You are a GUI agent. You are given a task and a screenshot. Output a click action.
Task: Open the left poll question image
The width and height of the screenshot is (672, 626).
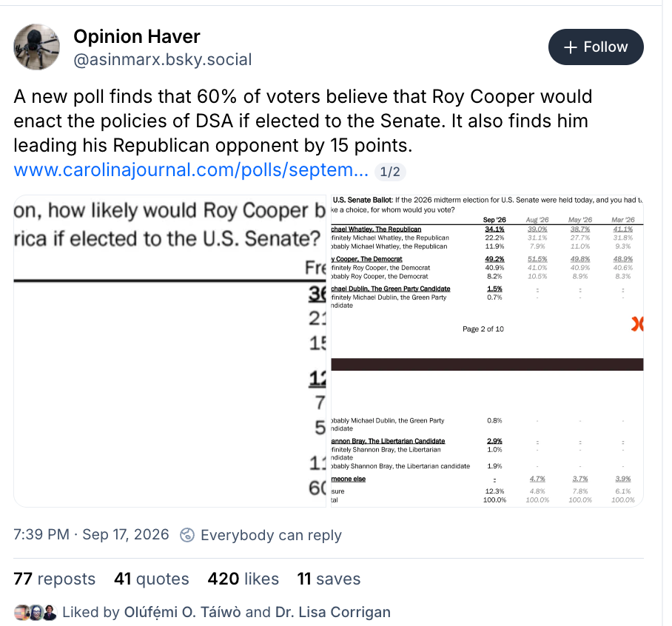click(x=169, y=351)
